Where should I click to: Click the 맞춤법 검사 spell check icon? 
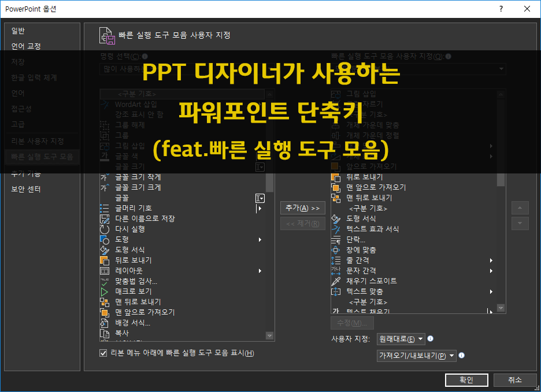[x=105, y=281]
